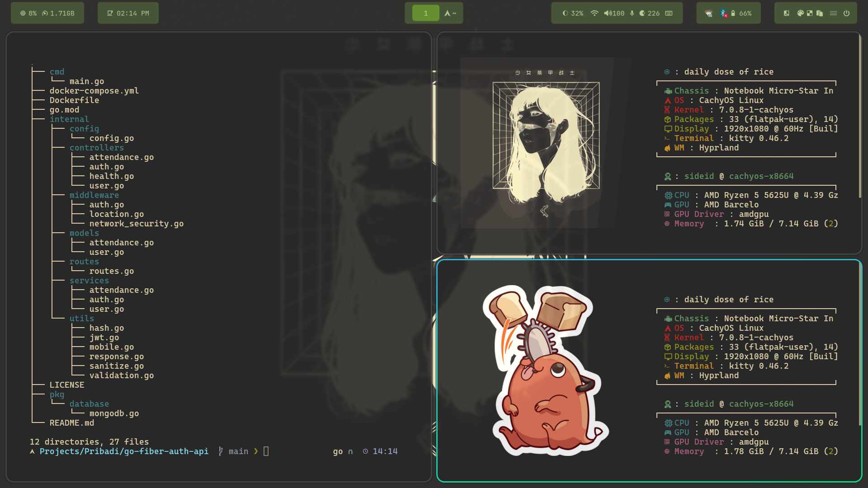Click the network_security.go entry in the tree
868x488 pixels.
coord(136,224)
